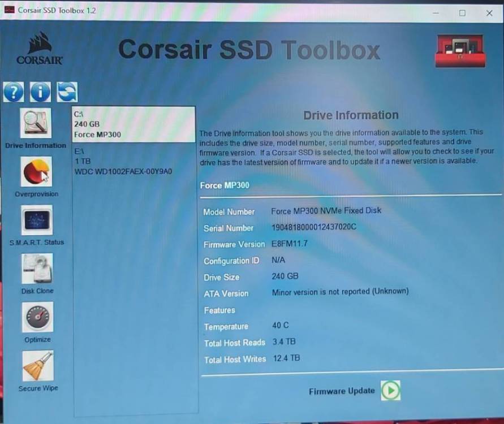Minimize the Corsair SSD Toolbox window
The height and width of the screenshot is (424, 504).
[x=436, y=13]
